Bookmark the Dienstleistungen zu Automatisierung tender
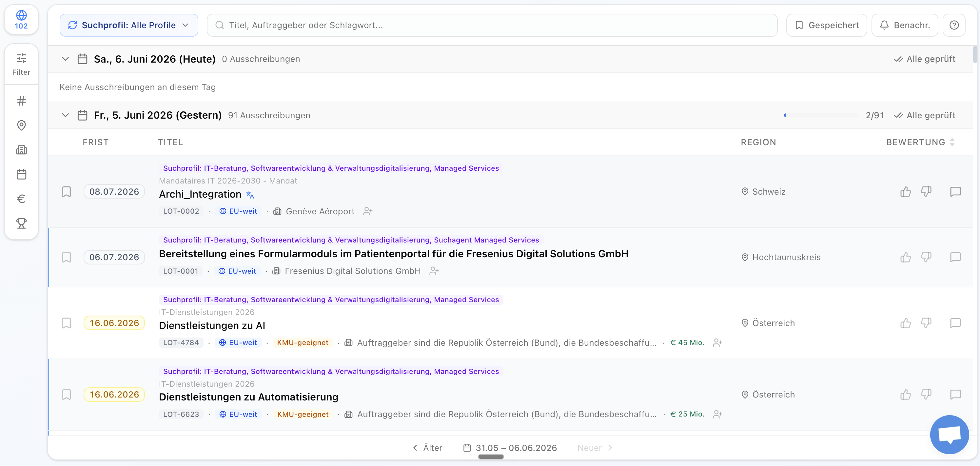980x466 pixels. coord(66,395)
